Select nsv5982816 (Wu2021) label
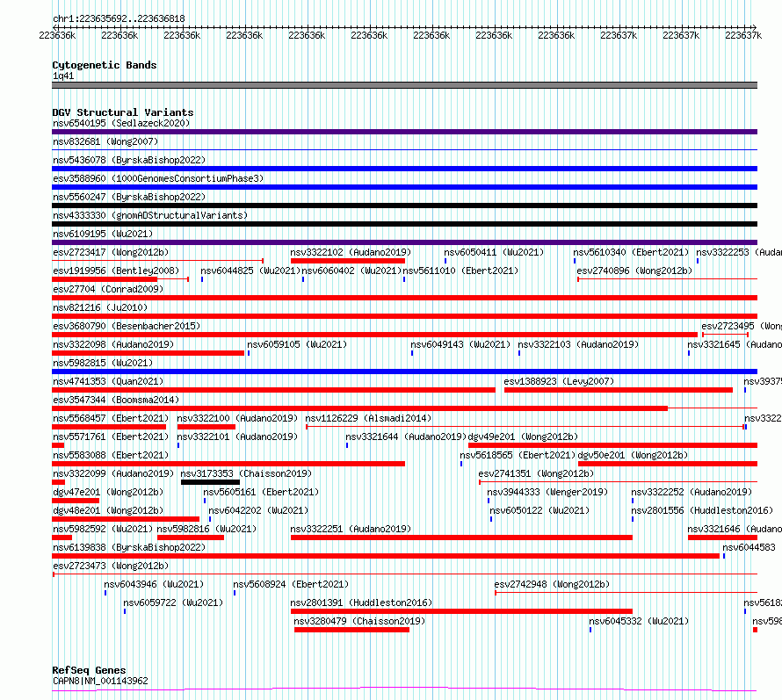The width and height of the screenshot is (782, 700). pos(206,529)
